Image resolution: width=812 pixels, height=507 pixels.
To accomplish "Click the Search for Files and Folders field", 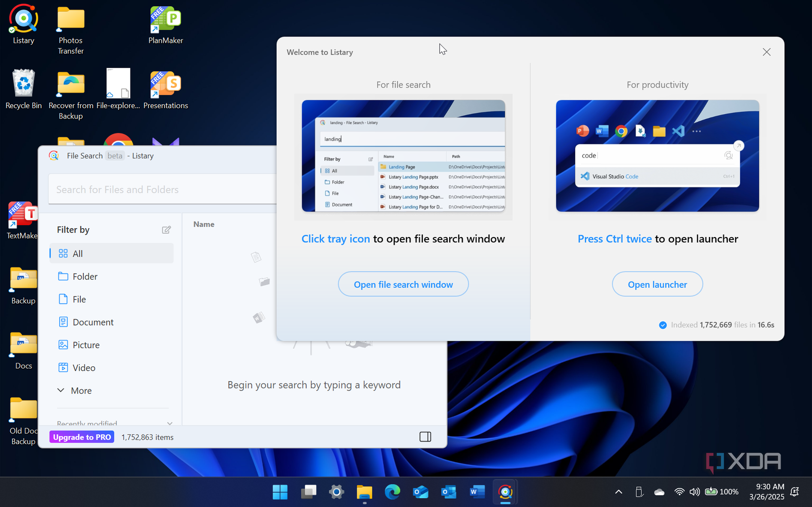I will point(162,189).
